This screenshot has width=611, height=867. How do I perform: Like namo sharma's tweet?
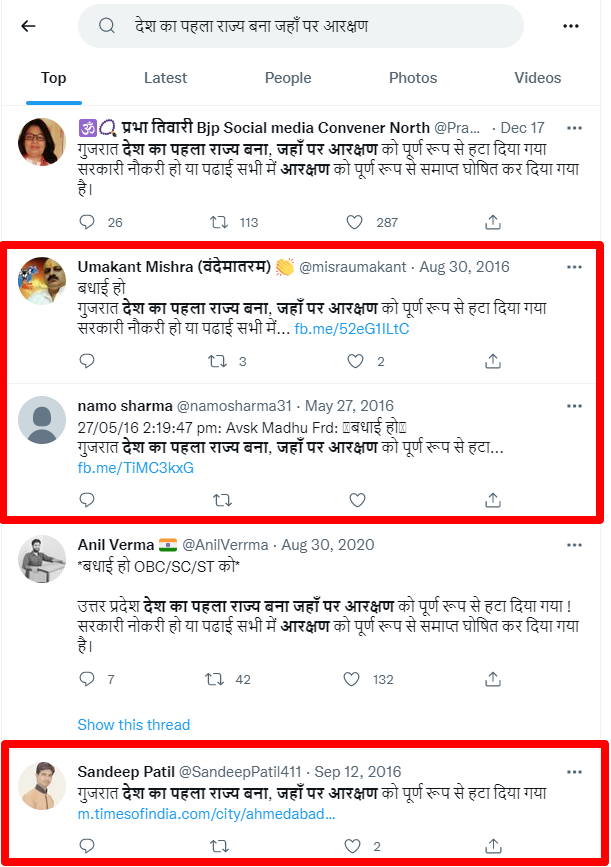tap(357, 499)
